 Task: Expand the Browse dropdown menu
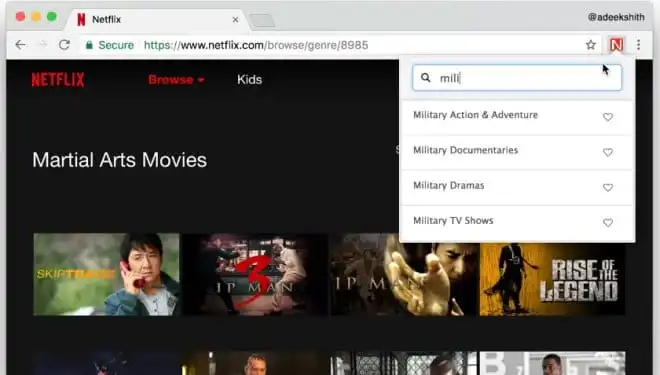176,80
